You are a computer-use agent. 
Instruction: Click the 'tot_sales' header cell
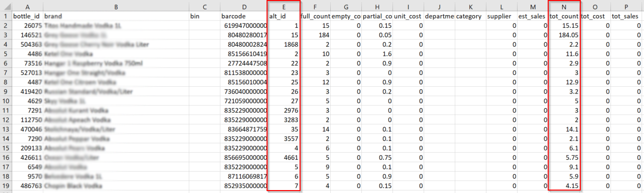point(626,16)
